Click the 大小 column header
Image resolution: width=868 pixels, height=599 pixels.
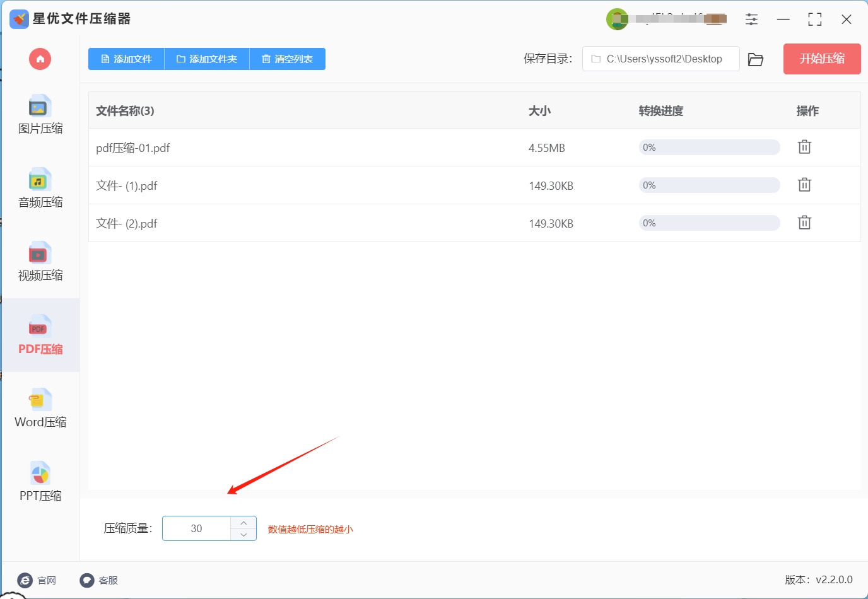tap(539, 111)
